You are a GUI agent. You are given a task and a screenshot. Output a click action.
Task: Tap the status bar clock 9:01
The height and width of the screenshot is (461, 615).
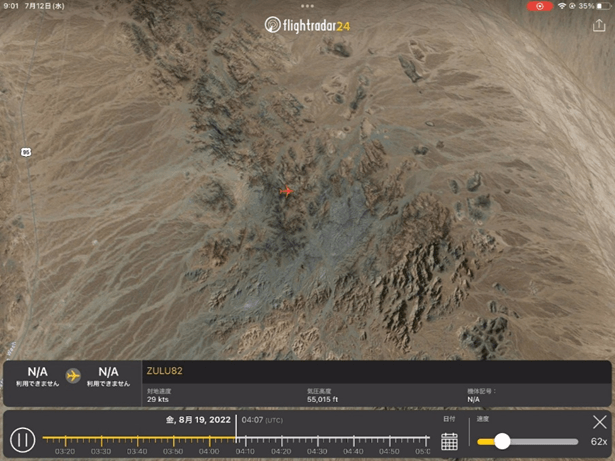(11, 6)
